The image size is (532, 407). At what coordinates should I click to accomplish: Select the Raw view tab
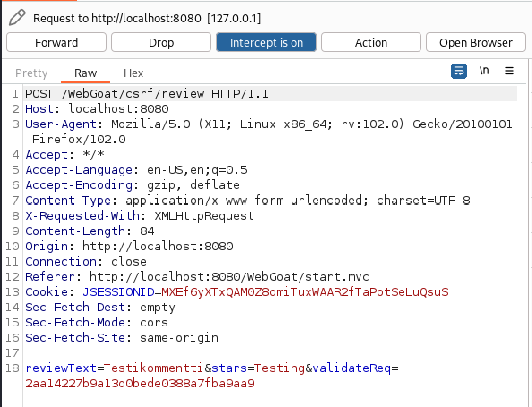coord(86,73)
